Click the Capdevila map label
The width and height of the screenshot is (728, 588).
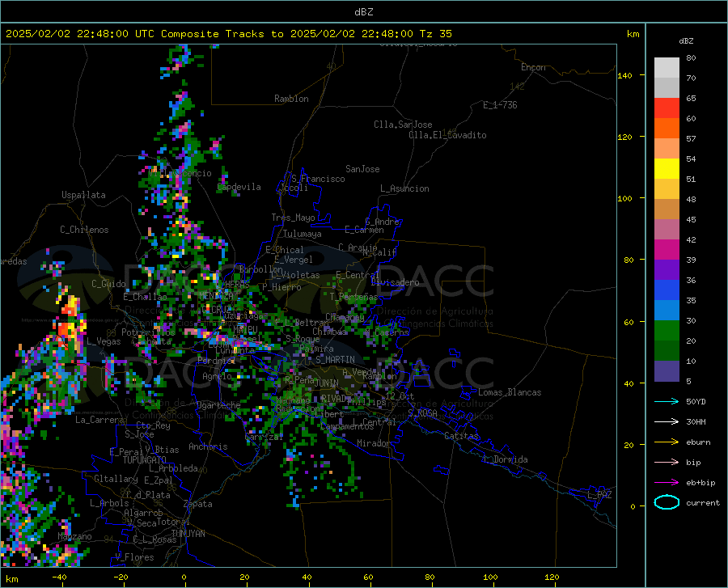click(x=239, y=187)
